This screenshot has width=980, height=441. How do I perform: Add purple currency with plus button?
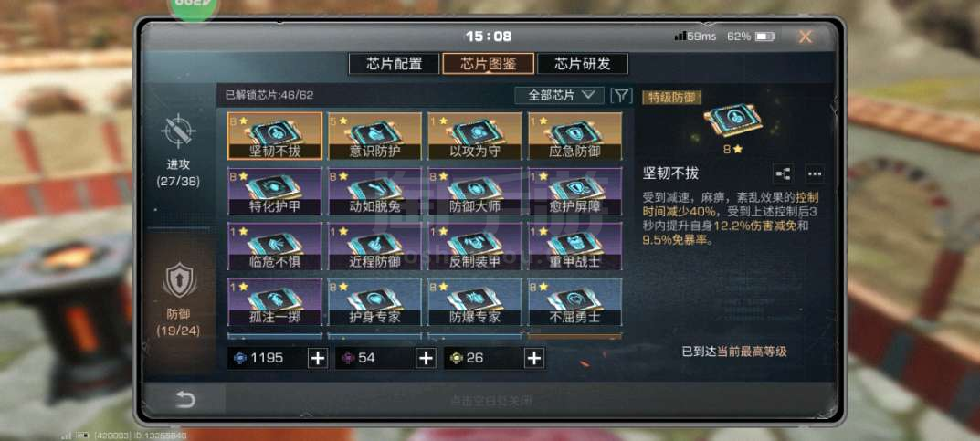(x=427, y=358)
